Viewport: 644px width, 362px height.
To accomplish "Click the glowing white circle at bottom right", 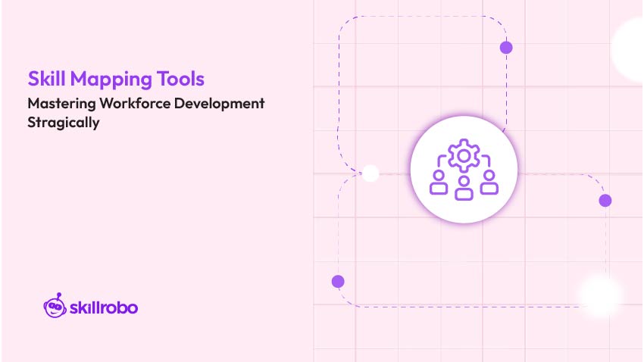I will 601,295.
